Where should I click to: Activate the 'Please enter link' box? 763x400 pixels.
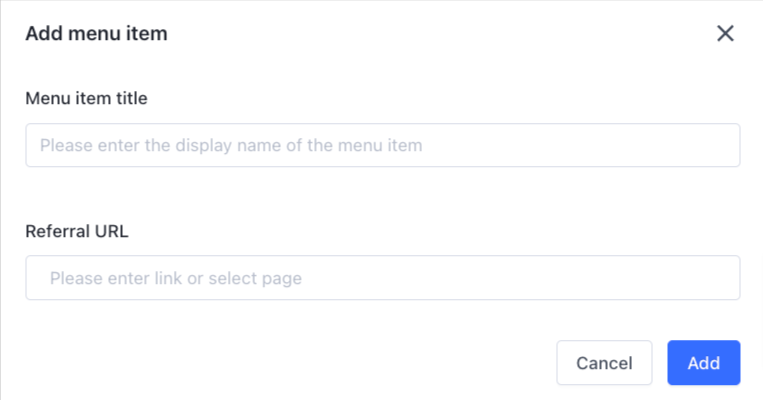point(382,278)
